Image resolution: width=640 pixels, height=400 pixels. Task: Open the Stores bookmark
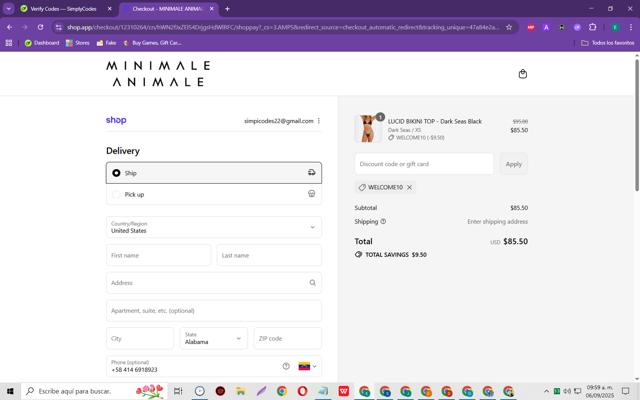tap(78, 43)
